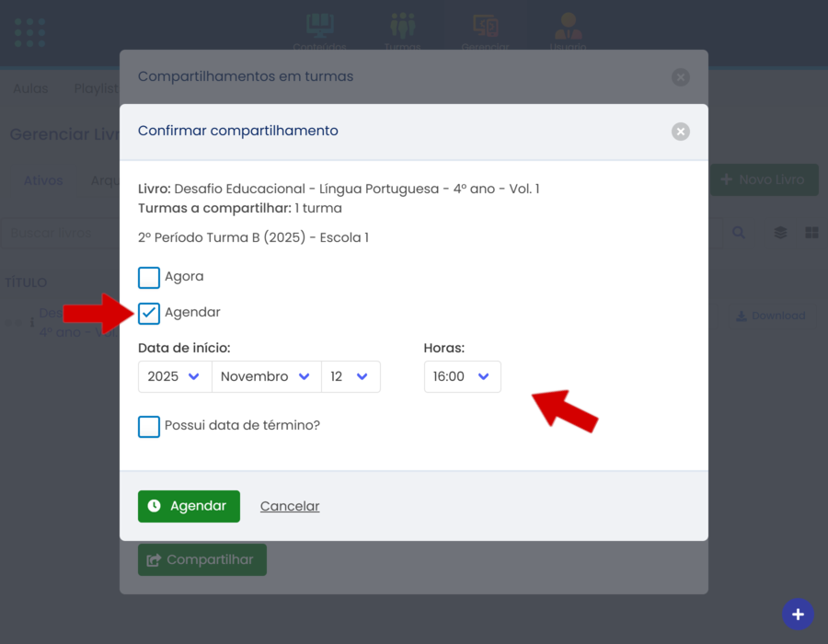This screenshot has height=644, width=828.
Task: Open the Horas dropdown showing 16:00
Action: pyautogui.click(x=462, y=377)
